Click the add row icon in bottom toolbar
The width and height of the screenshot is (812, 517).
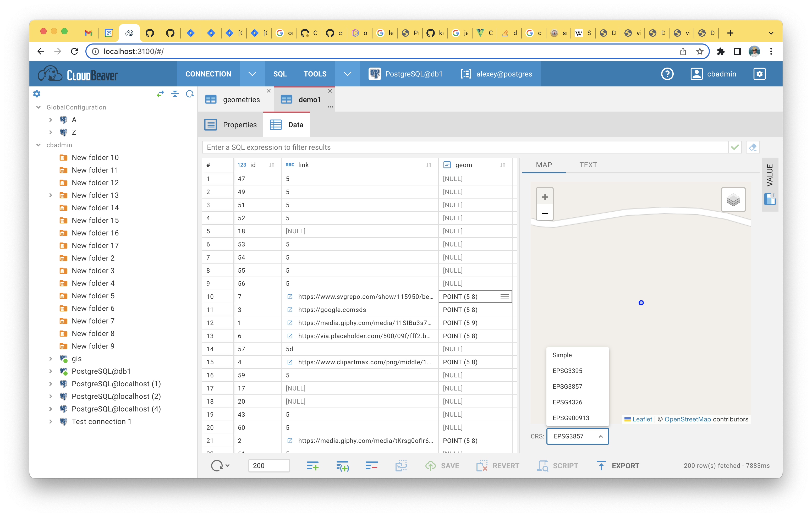pyautogui.click(x=312, y=466)
